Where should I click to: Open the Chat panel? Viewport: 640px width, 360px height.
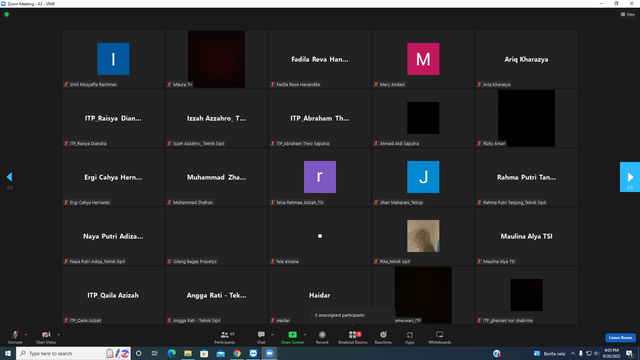coord(261,337)
